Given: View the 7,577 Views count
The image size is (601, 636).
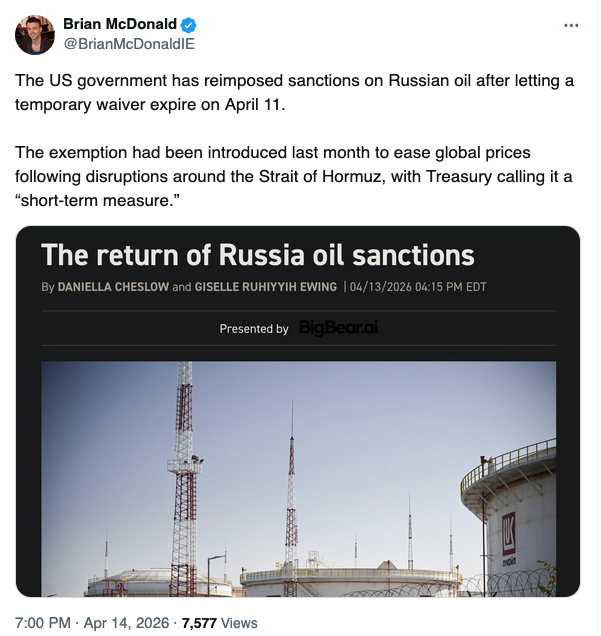Looking at the screenshot, I should tap(219, 623).
